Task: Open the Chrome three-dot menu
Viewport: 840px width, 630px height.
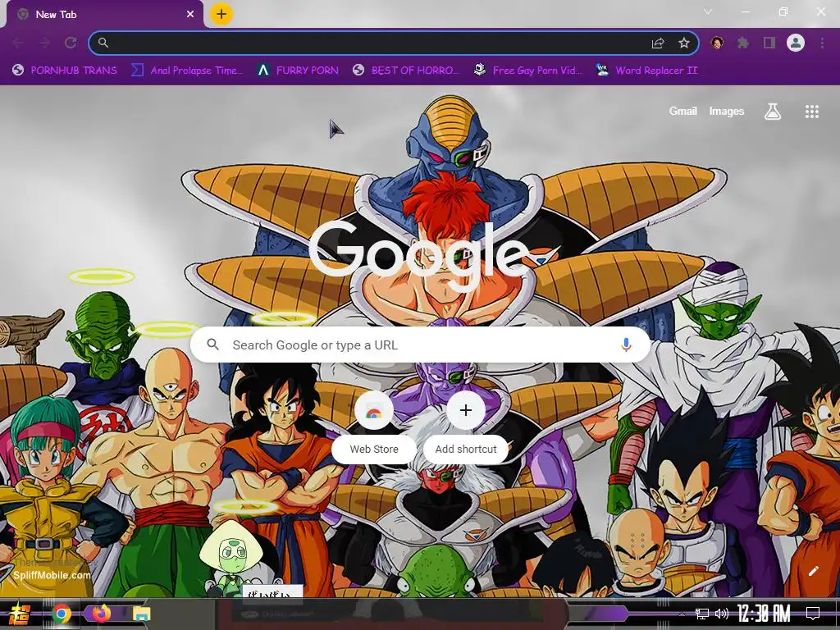Action: [x=822, y=43]
